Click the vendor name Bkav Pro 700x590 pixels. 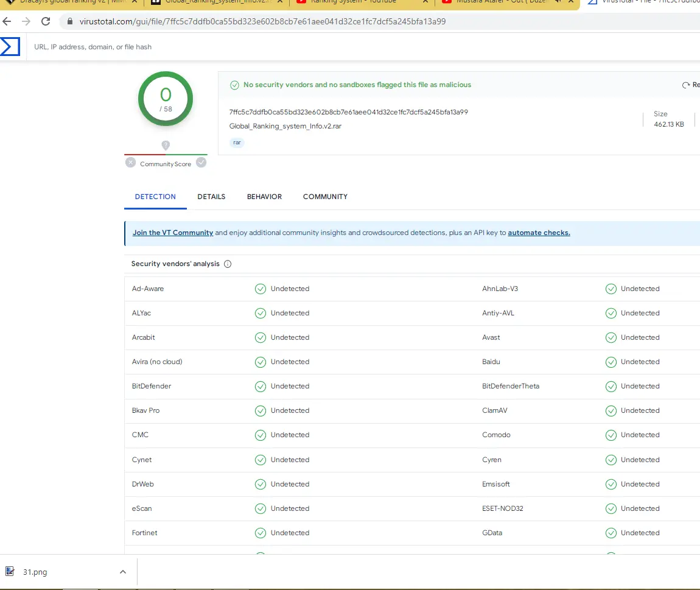click(x=145, y=410)
